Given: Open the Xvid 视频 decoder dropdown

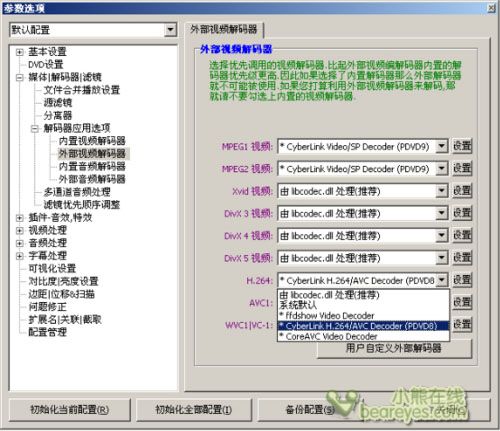Looking at the screenshot, I should click(x=442, y=191).
